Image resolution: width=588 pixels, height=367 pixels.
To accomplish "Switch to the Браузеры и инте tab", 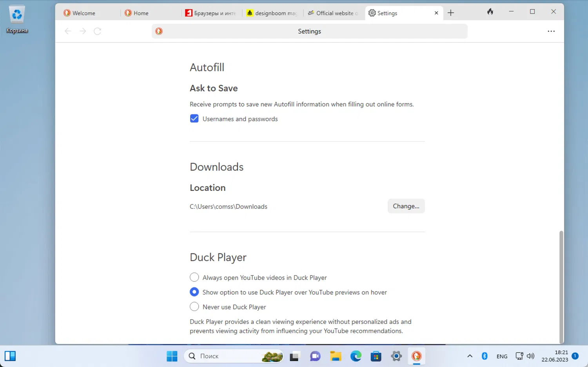I will coord(212,13).
